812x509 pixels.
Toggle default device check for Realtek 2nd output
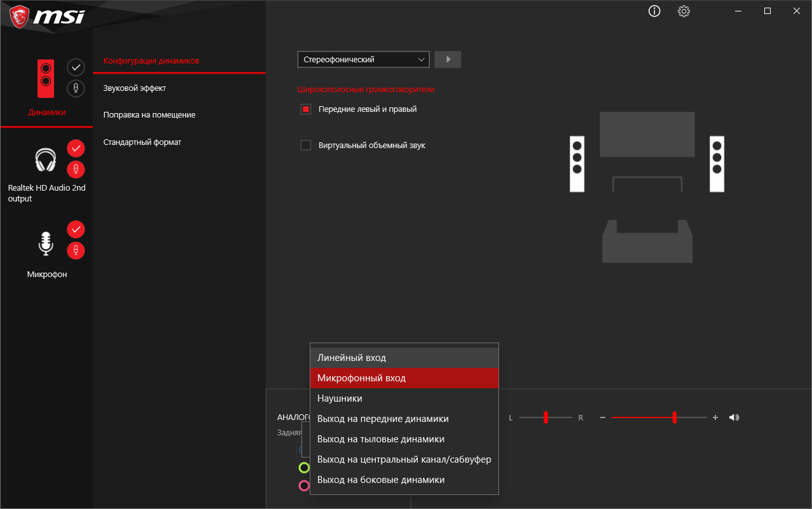[76, 148]
